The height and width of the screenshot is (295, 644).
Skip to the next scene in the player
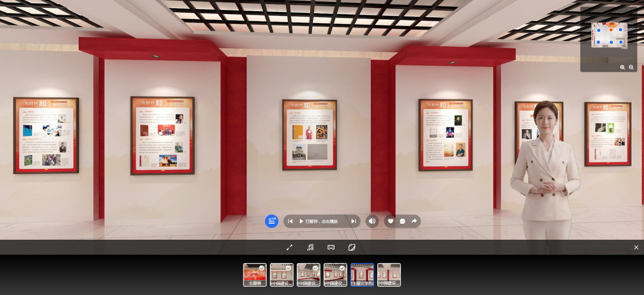tap(354, 221)
